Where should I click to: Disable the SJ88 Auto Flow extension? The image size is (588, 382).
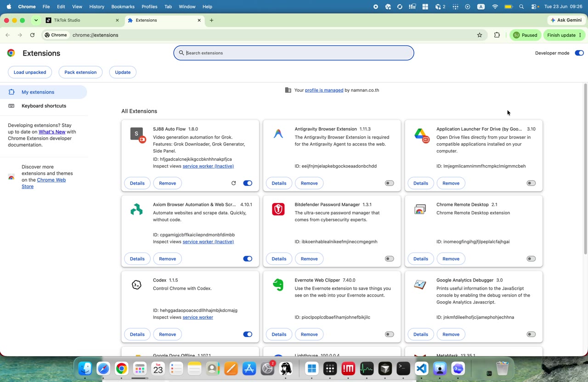(x=248, y=183)
